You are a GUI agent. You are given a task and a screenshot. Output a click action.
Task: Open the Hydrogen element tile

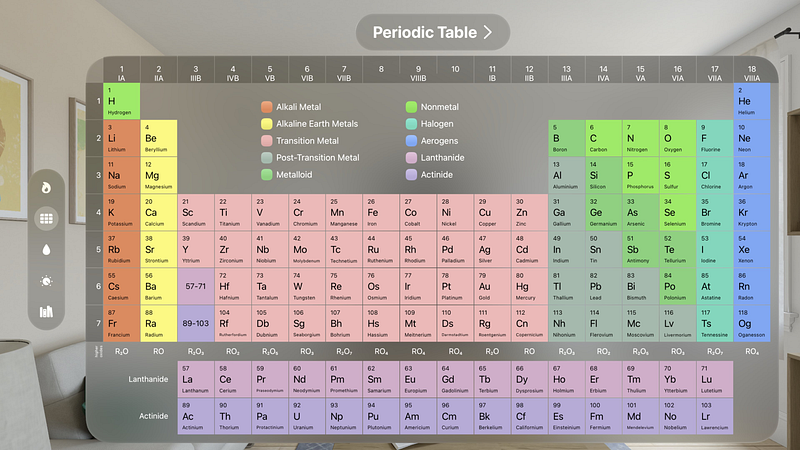point(121,101)
